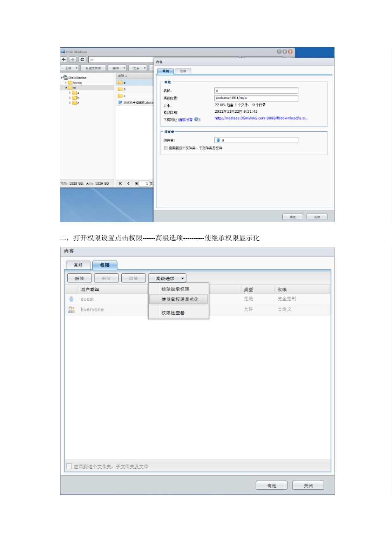Screen dimensions: 392x555
Task: Click the File Station forward arrow
Action: (73, 59)
